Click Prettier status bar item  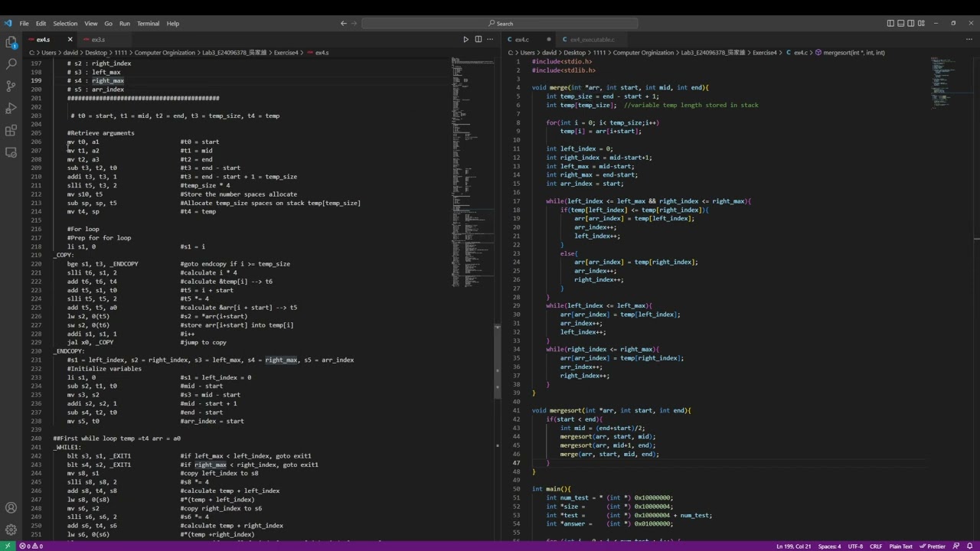point(932,546)
